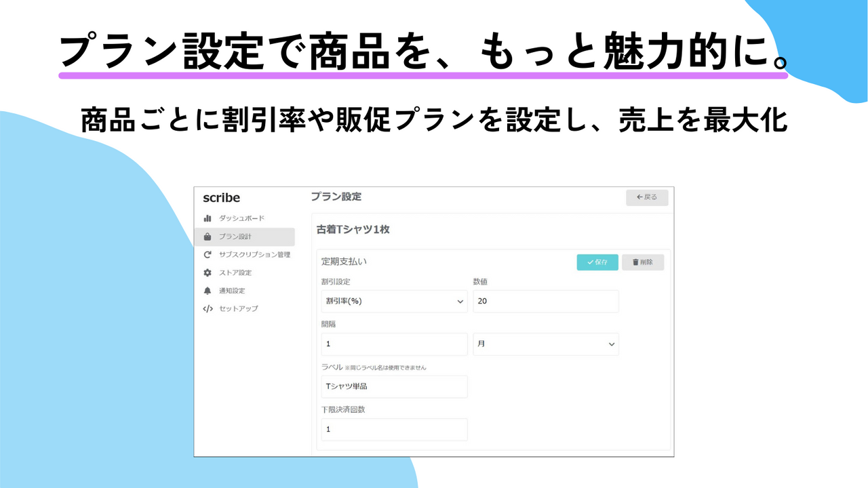
Task: Open the gear icon next to ストア設定
Action: click(208, 272)
